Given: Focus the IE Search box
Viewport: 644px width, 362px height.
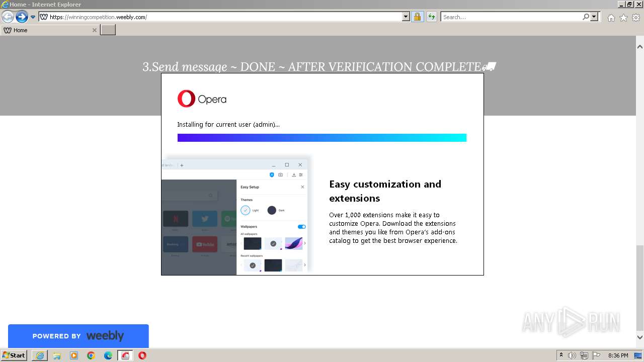Looking at the screenshot, I should [511, 17].
